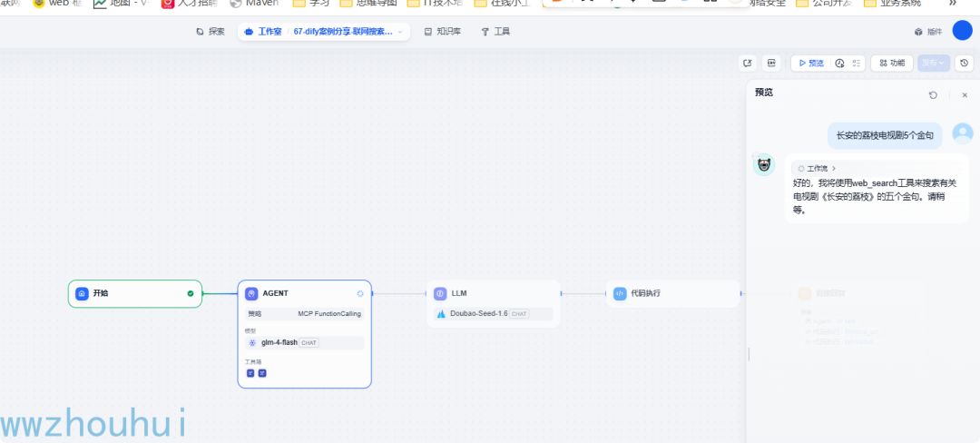Open the blue account avatar at top right
The height and width of the screenshot is (443, 980).
coord(962,31)
